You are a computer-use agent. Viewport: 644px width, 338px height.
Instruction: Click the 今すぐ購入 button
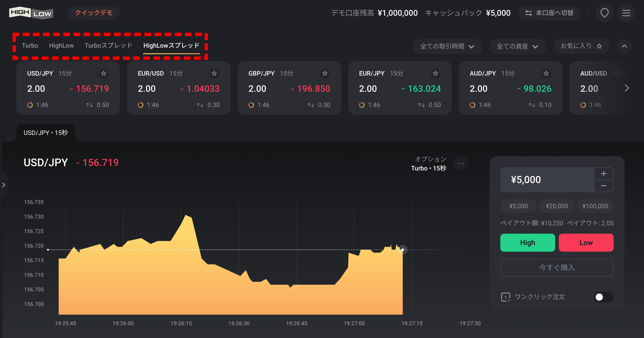click(557, 268)
